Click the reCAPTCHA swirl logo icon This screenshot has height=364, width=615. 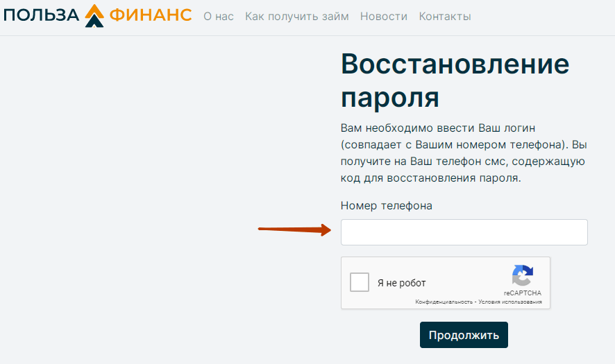click(x=523, y=275)
